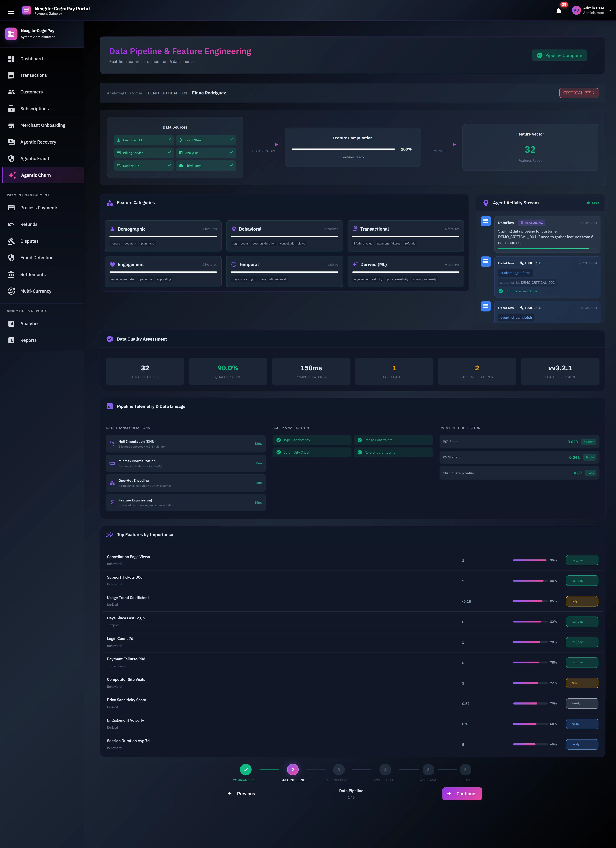Open the Analytics section under Analytics & Reports
Viewport: 616px width, 848px height.
pyautogui.click(x=30, y=323)
